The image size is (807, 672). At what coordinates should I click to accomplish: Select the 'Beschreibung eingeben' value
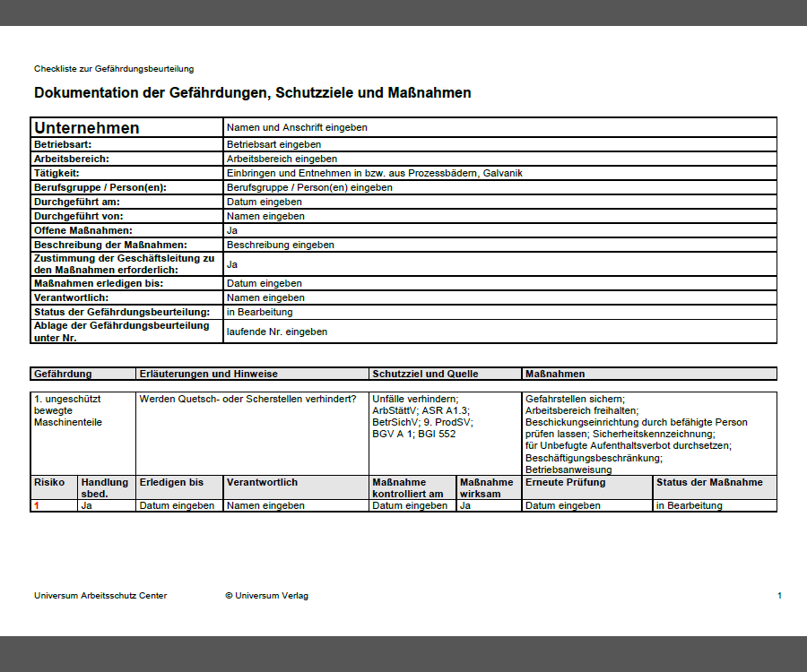(x=281, y=246)
